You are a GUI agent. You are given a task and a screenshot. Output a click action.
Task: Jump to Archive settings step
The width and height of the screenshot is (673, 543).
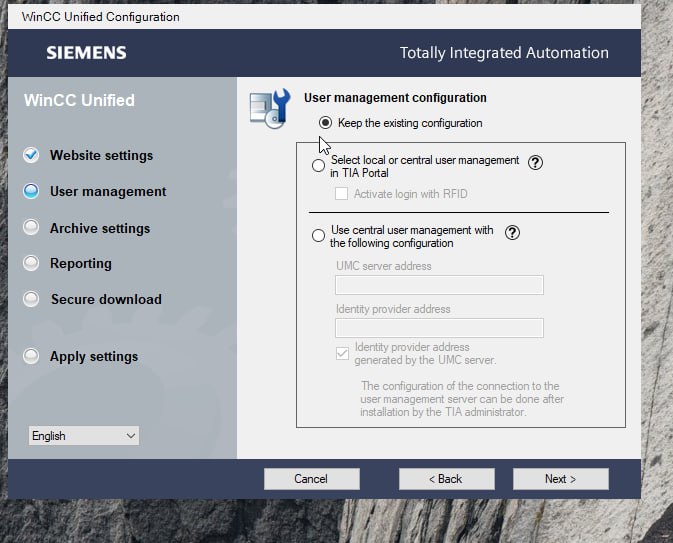(x=100, y=228)
